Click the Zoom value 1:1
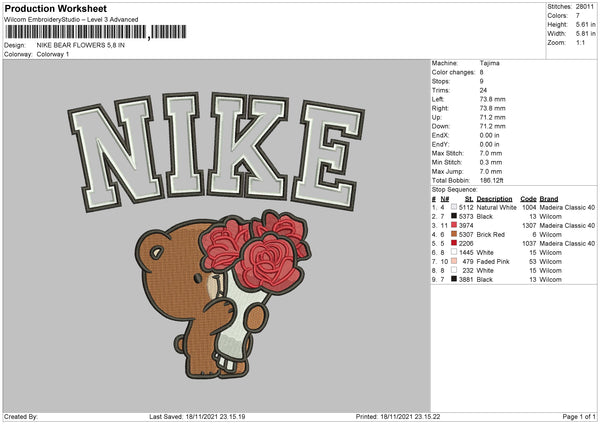The height and width of the screenshot is (424, 600). coord(580,42)
